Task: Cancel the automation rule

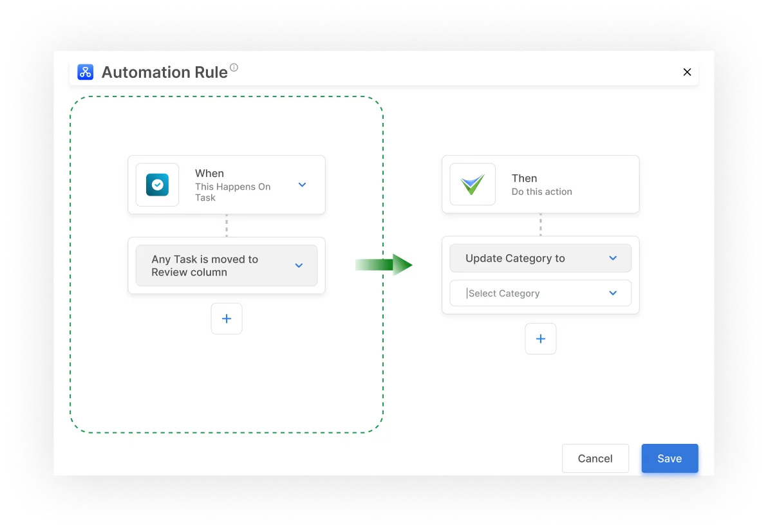Action: tap(595, 458)
